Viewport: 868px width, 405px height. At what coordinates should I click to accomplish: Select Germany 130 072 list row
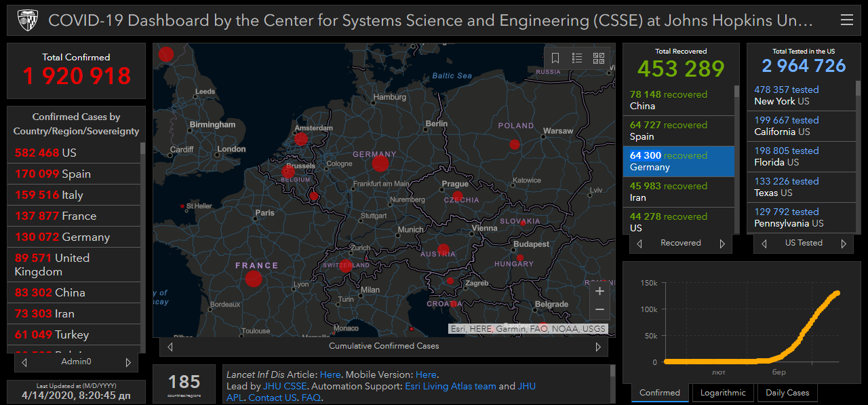[73, 237]
